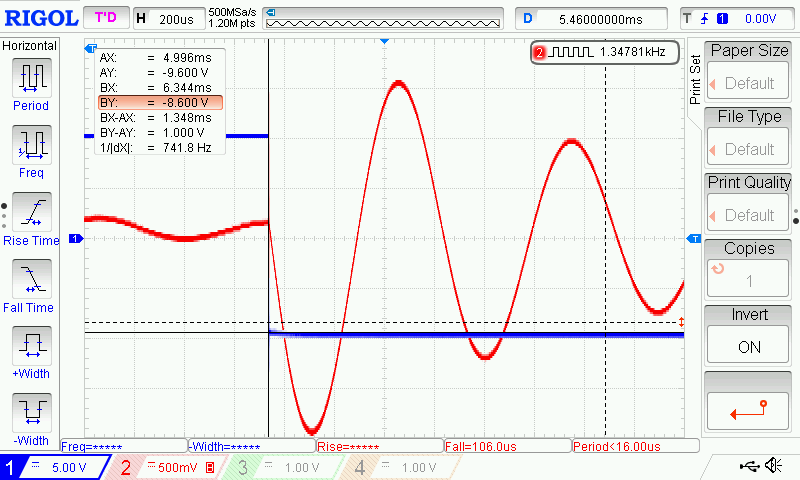
Task: Select the Period measurement icon
Action: point(32,77)
